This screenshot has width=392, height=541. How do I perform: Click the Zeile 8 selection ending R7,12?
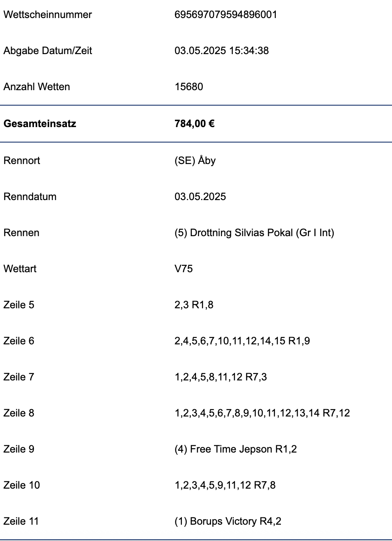262,413
